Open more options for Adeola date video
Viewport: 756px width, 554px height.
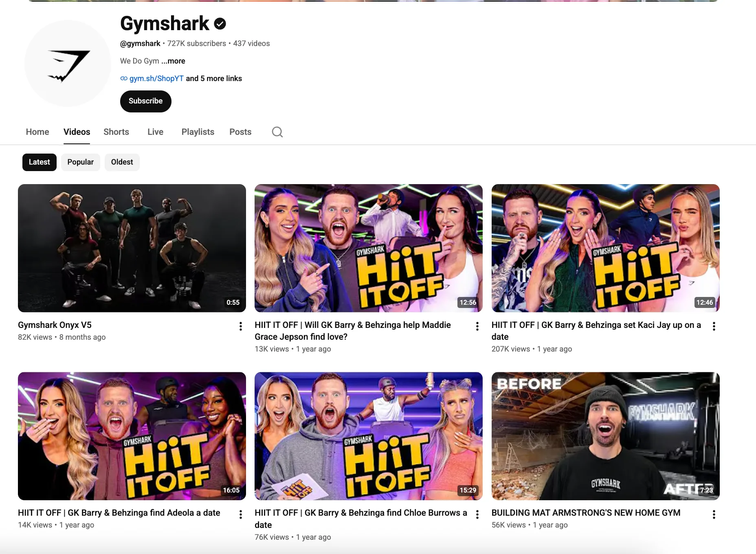(241, 514)
